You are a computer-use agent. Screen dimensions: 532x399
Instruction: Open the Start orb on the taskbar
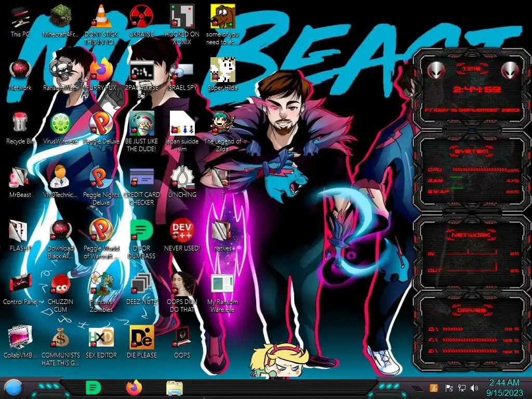13,388
